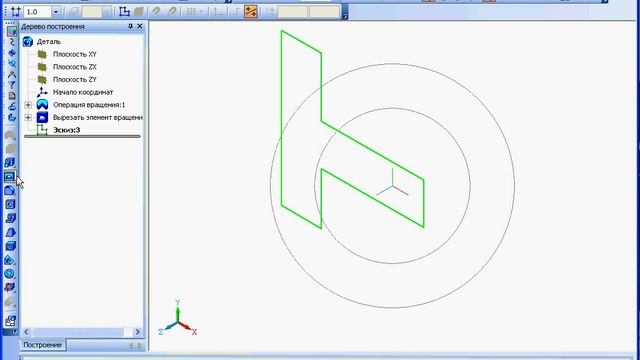
Task: Select the Section by surface tool icon
Action: [x=10, y=260]
